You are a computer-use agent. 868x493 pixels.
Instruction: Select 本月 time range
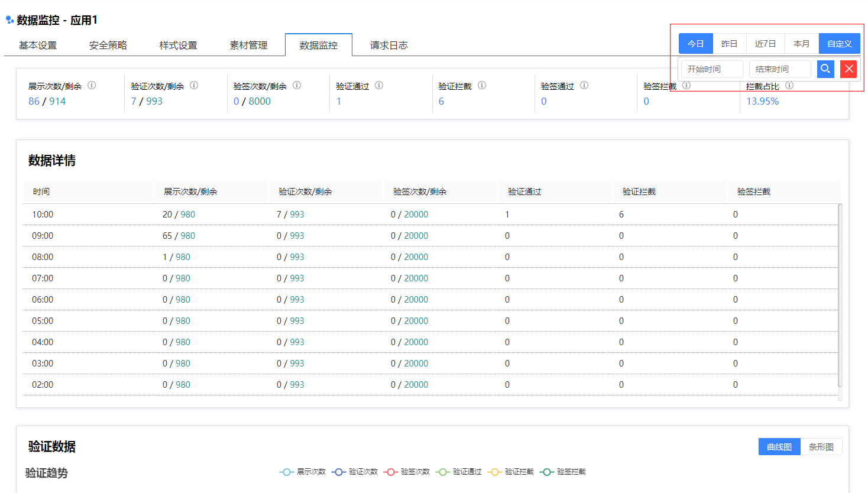(802, 44)
